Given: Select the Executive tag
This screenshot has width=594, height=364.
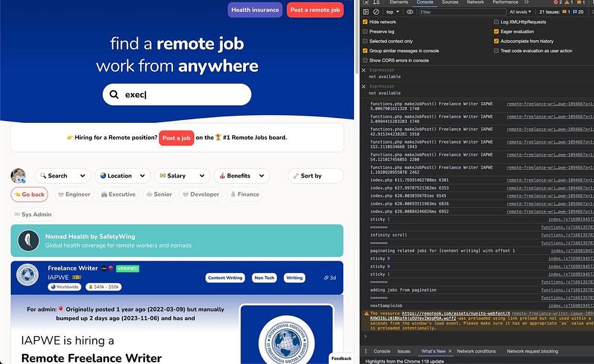Looking at the screenshot, I should click(x=118, y=194).
